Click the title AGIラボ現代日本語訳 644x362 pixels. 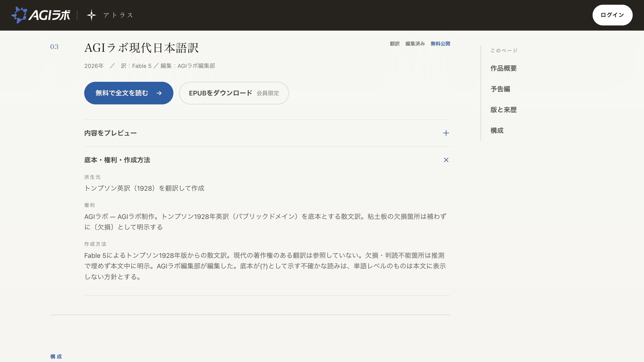coord(142,48)
